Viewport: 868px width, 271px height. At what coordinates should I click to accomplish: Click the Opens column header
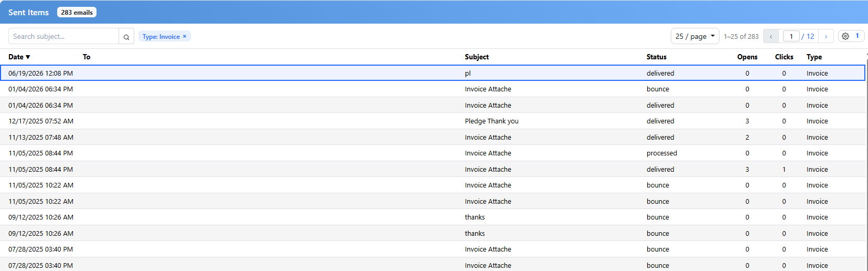[747, 57]
